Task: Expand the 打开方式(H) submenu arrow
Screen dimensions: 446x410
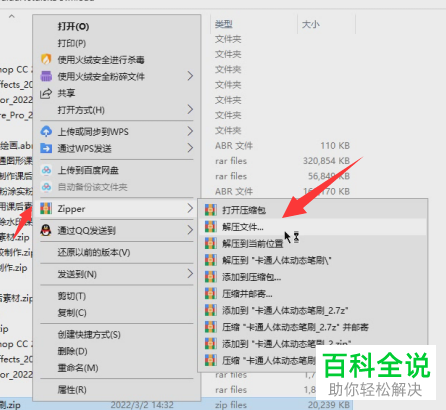Action: tap(190, 109)
